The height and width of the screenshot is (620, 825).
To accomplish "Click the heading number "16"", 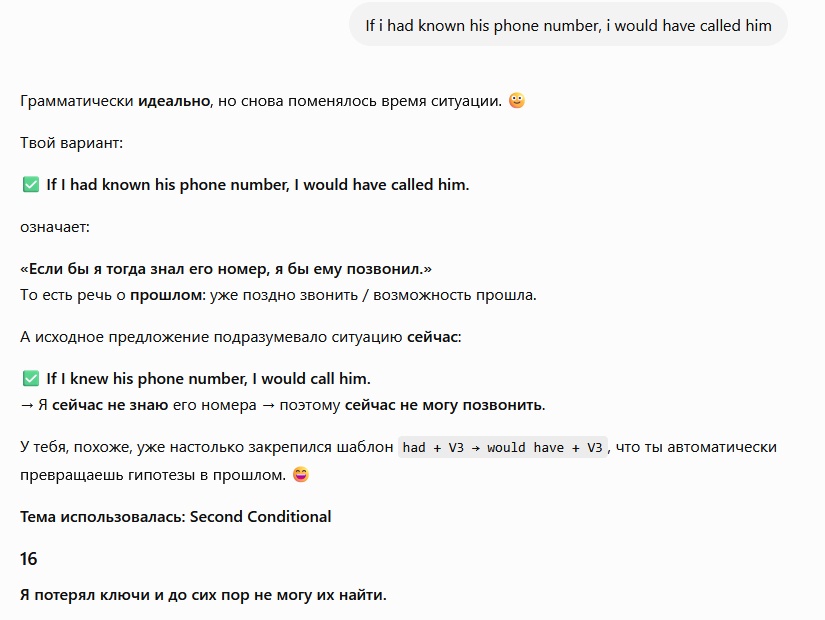I will [29, 558].
